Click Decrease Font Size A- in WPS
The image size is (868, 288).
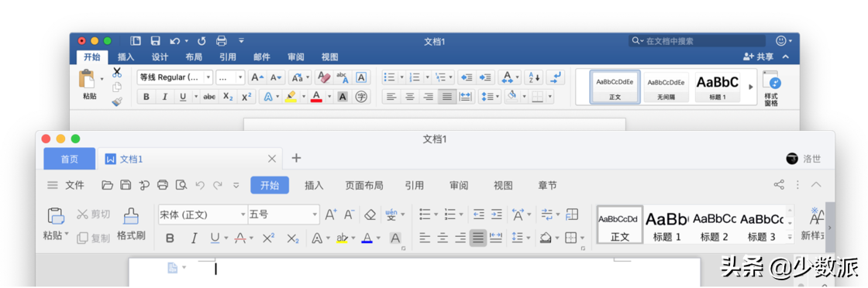(x=350, y=214)
